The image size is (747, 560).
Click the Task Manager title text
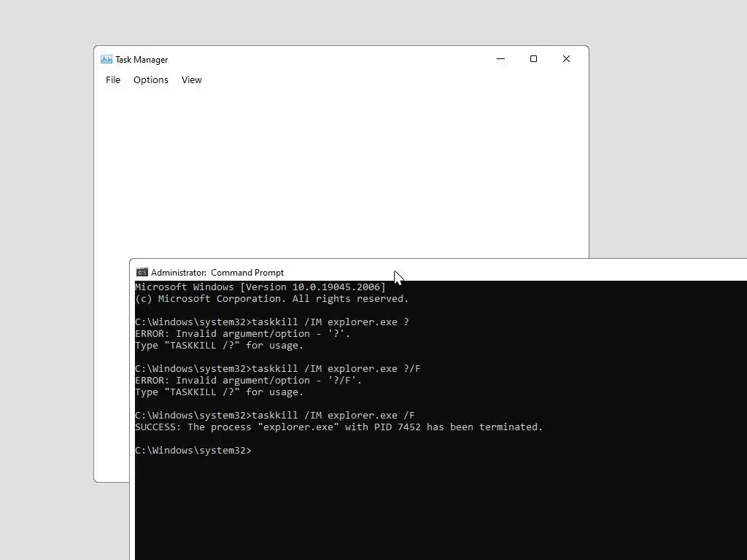tap(142, 60)
